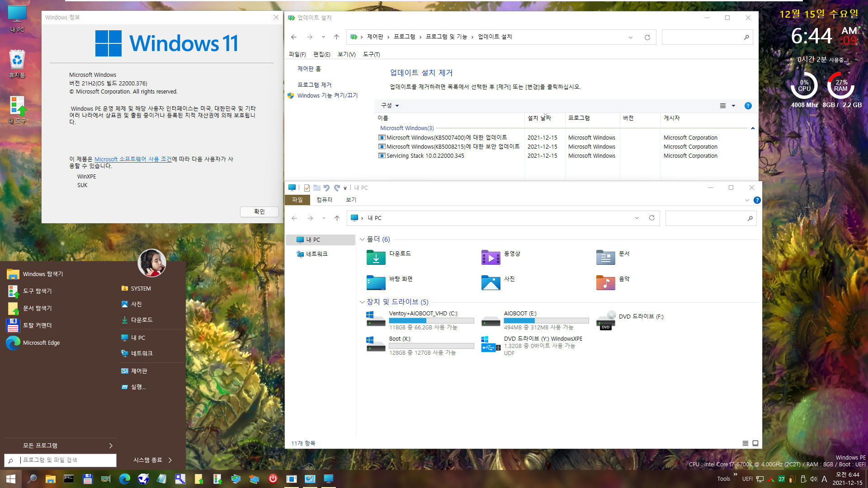The width and height of the screenshot is (868, 488).
Task: Expand the 업데이트 설치 address bar history dropdown
Action: 630,37
